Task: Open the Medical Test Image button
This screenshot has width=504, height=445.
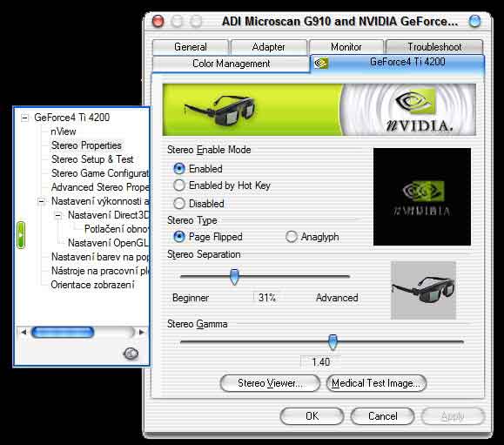Action: coord(376,383)
